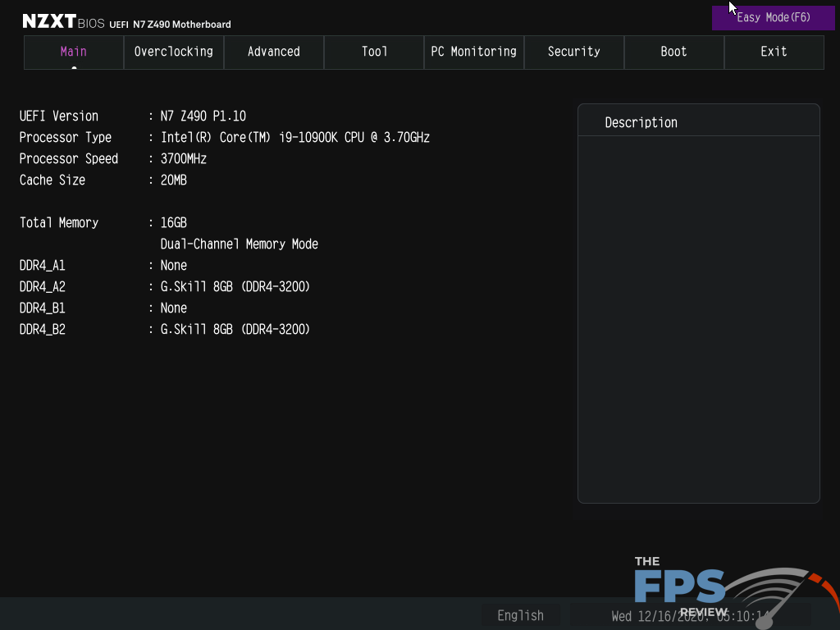Click the date and time display

pos(689,615)
